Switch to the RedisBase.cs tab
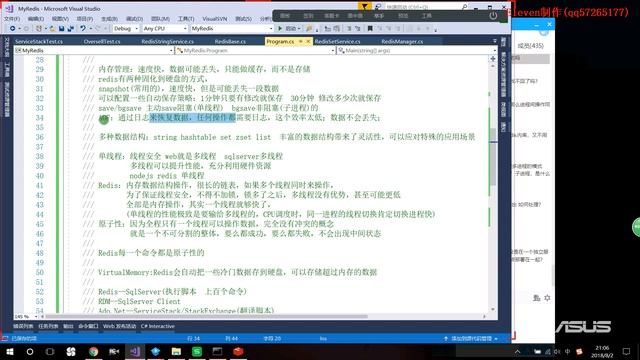Viewport: 640px width, 360px height. 230,41
